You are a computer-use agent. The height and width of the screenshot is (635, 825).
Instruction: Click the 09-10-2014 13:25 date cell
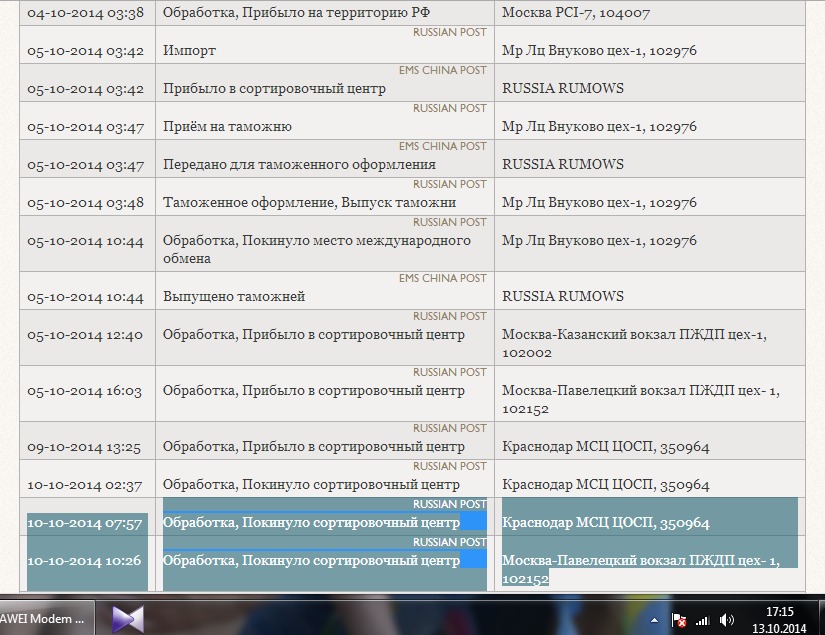point(85,446)
